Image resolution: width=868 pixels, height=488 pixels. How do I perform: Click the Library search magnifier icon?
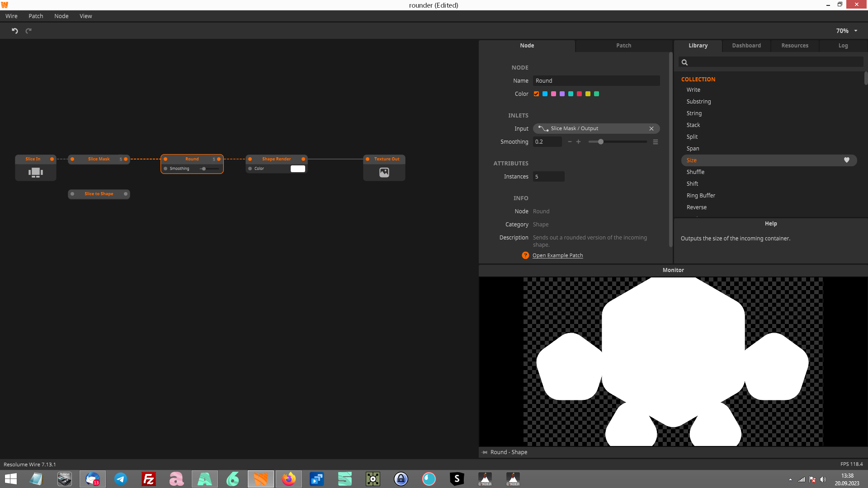point(684,62)
